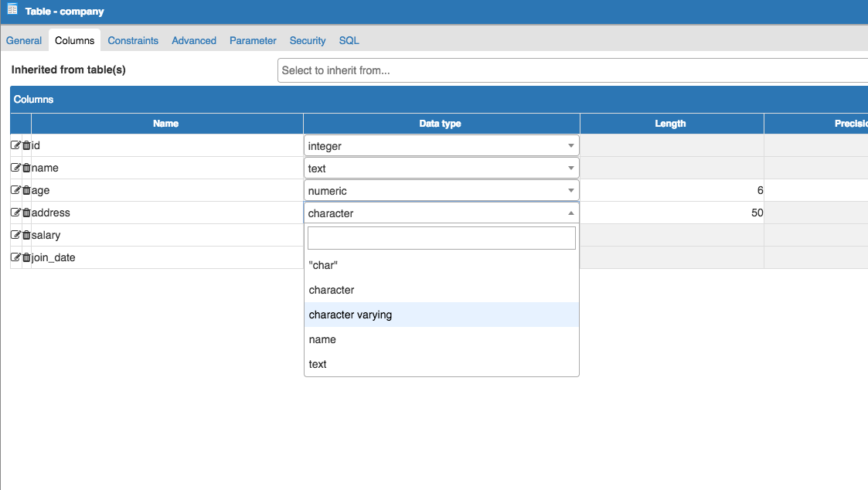Open edit icon for join_date column
The width and height of the screenshot is (868, 490).
pyautogui.click(x=15, y=257)
